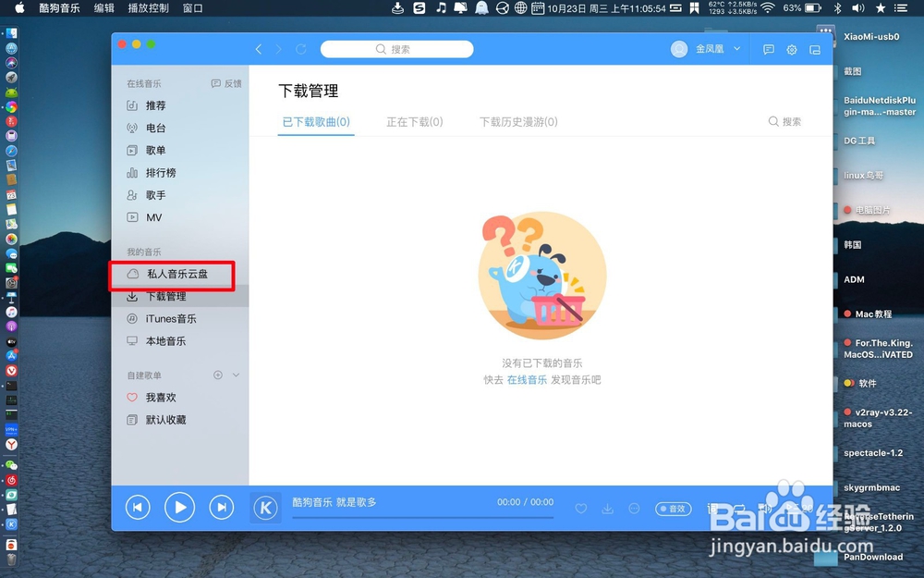Select 下载管理 in the sidebar
Viewport: 924px width, 578px height.
180,297
